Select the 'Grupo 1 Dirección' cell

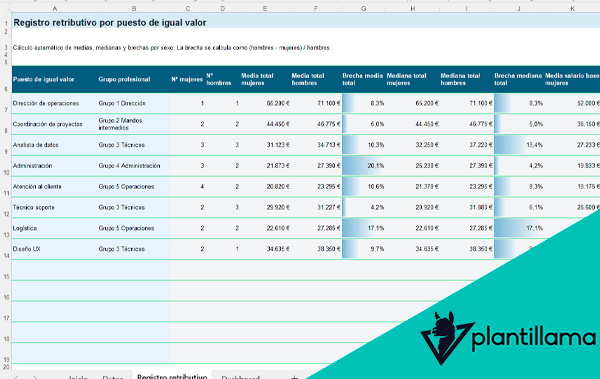point(134,103)
